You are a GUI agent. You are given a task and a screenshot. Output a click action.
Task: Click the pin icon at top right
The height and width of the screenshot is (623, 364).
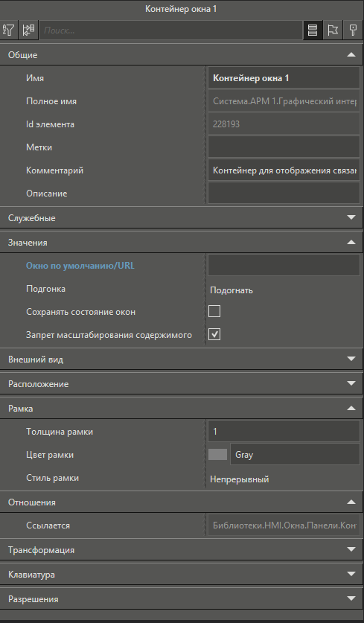click(x=353, y=31)
